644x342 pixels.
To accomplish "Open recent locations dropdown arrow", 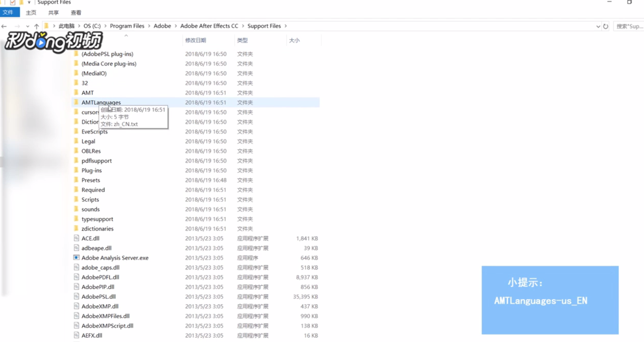I will (28, 26).
